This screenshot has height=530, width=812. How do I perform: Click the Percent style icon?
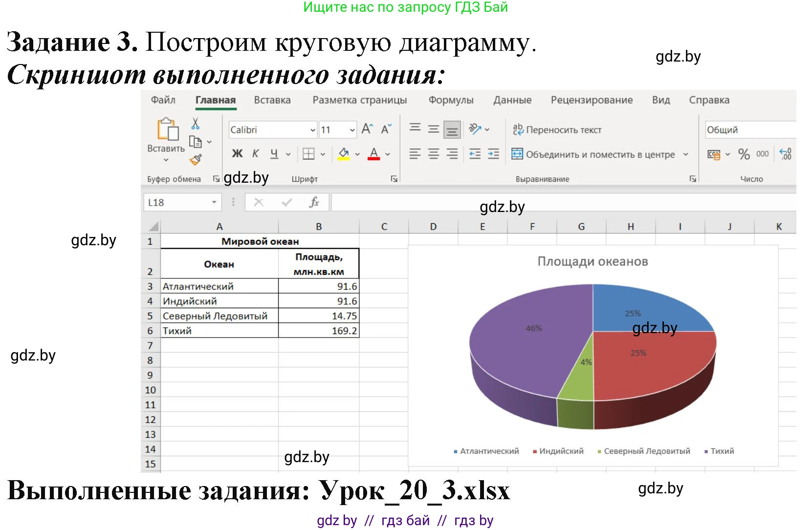[x=744, y=154]
